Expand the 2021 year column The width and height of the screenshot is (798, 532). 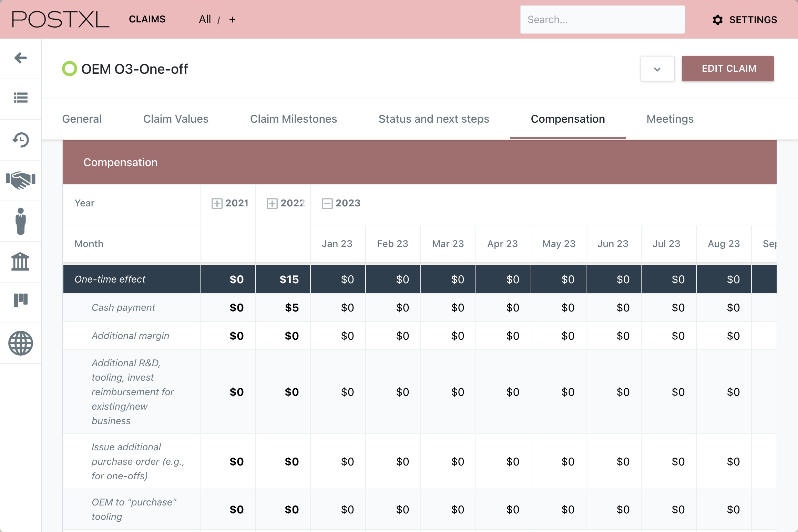click(217, 204)
